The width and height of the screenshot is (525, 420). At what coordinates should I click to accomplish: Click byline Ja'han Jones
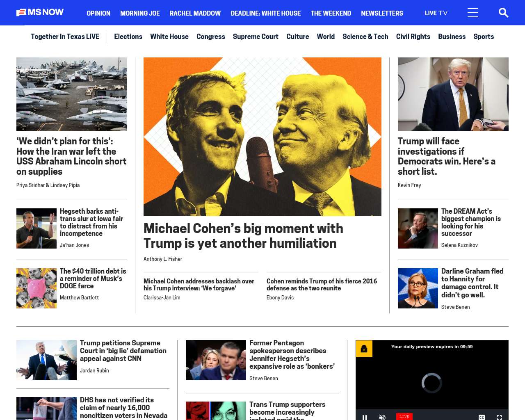click(74, 245)
